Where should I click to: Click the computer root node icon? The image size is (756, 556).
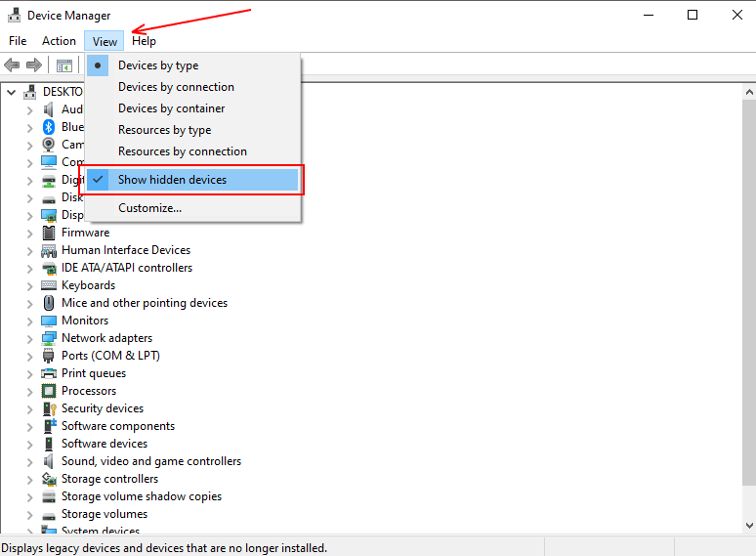30,92
